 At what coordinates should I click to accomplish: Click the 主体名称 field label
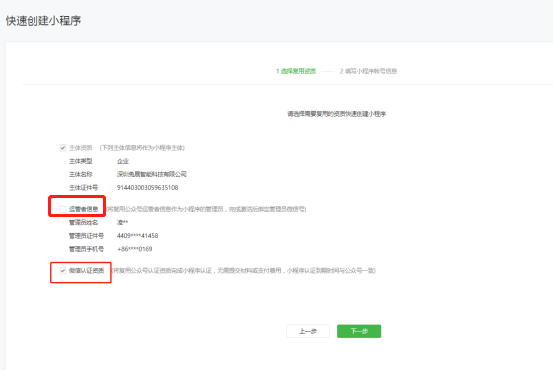(80, 174)
